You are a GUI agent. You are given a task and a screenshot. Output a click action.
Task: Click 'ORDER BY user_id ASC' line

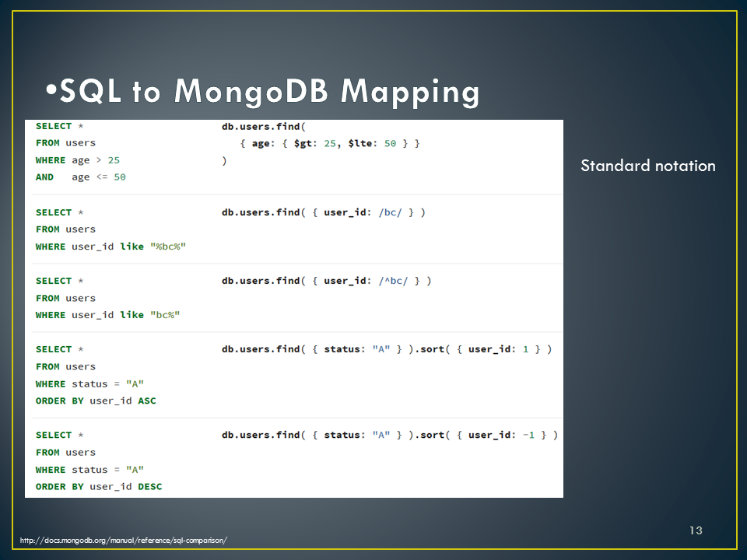(96, 401)
